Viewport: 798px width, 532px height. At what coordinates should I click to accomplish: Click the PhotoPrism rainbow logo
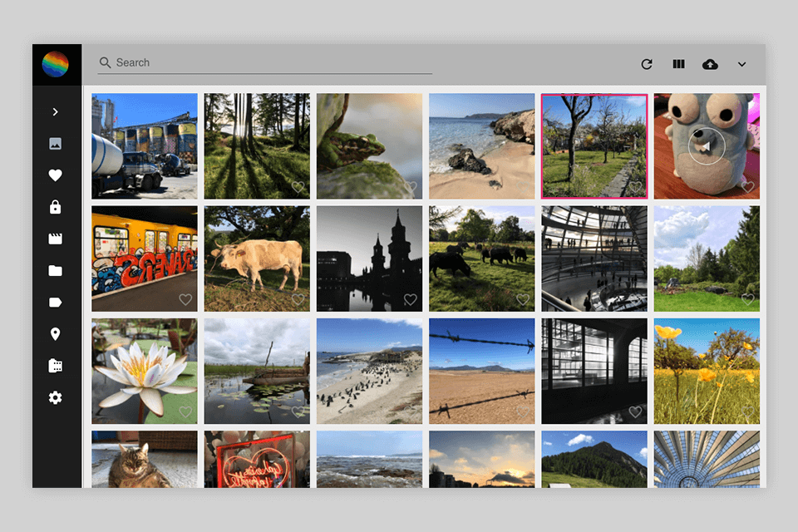56,64
